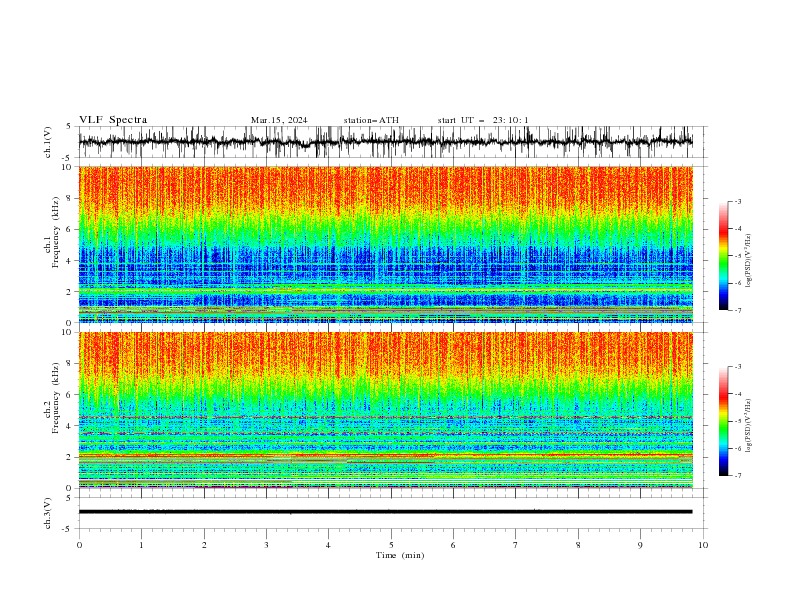Screen dimensions: 792x612
Task: Click the ch.2 "Frequency (kHz)" axis label
Action: click(x=56, y=398)
